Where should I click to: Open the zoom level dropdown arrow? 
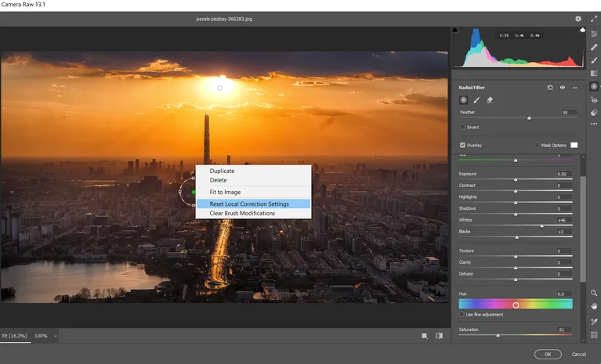[x=56, y=336]
